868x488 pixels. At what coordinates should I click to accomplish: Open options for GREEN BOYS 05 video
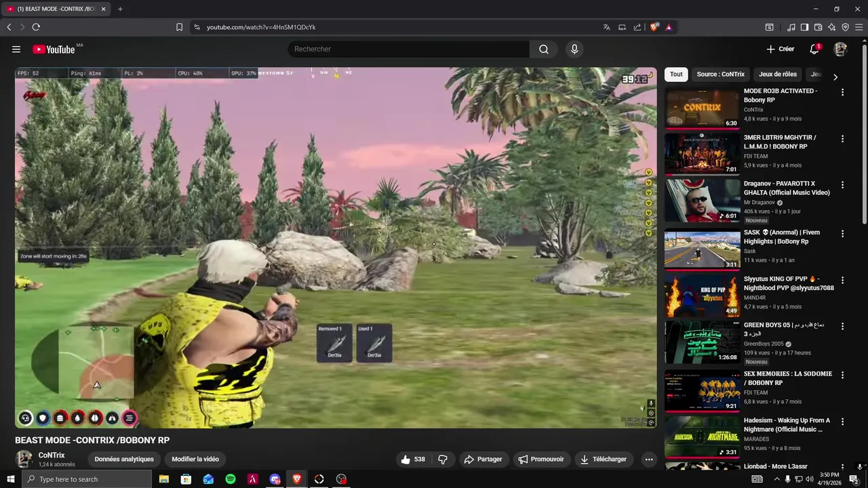pyautogui.click(x=842, y=326)
